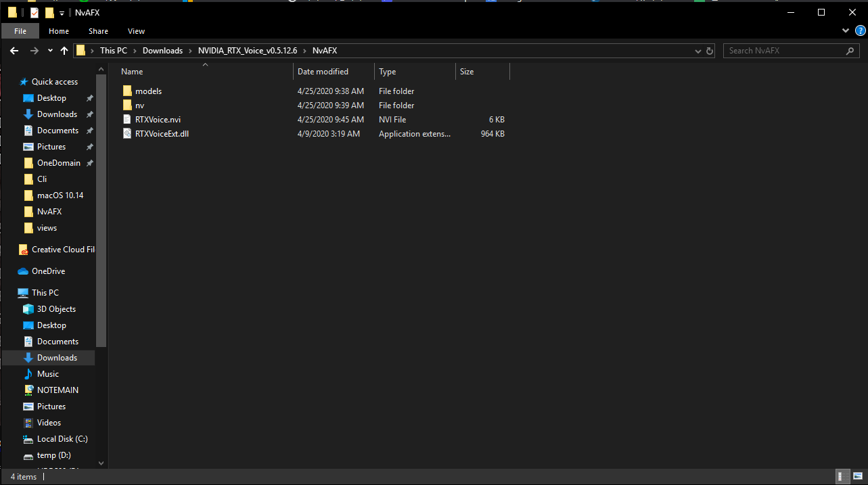The image size is (868, 485).
Task: Open Customize Quick Access Toolbar dropdown
Action: (62, 13)
